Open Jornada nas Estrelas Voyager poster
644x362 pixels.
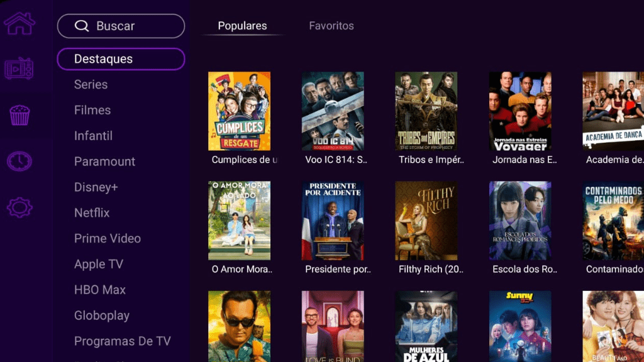click(x=520, y=111)
